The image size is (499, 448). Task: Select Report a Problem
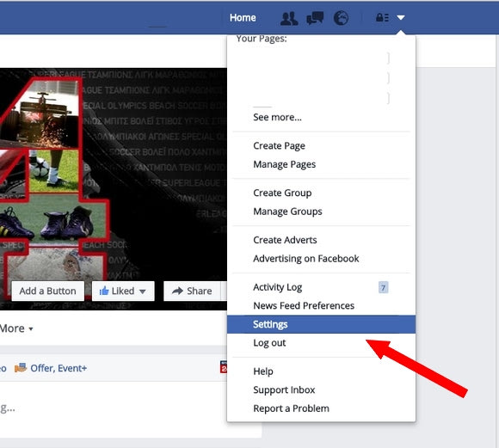click(x=291, y=408)
